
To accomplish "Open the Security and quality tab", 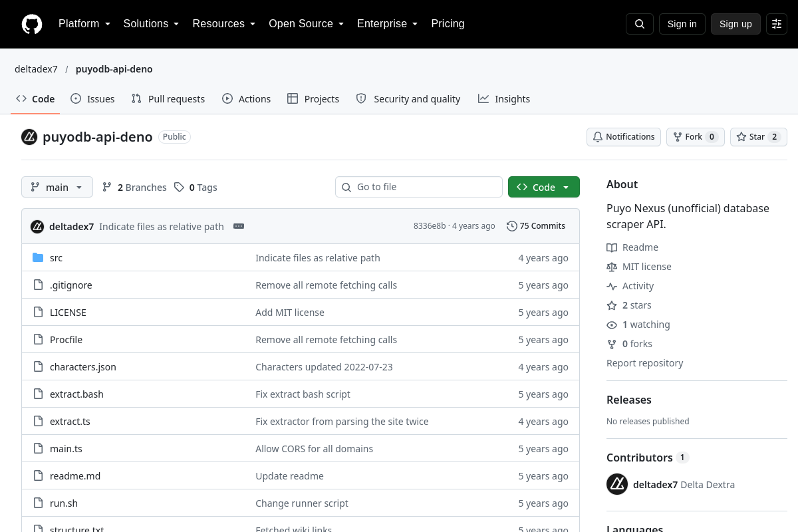I will [408, 99].
